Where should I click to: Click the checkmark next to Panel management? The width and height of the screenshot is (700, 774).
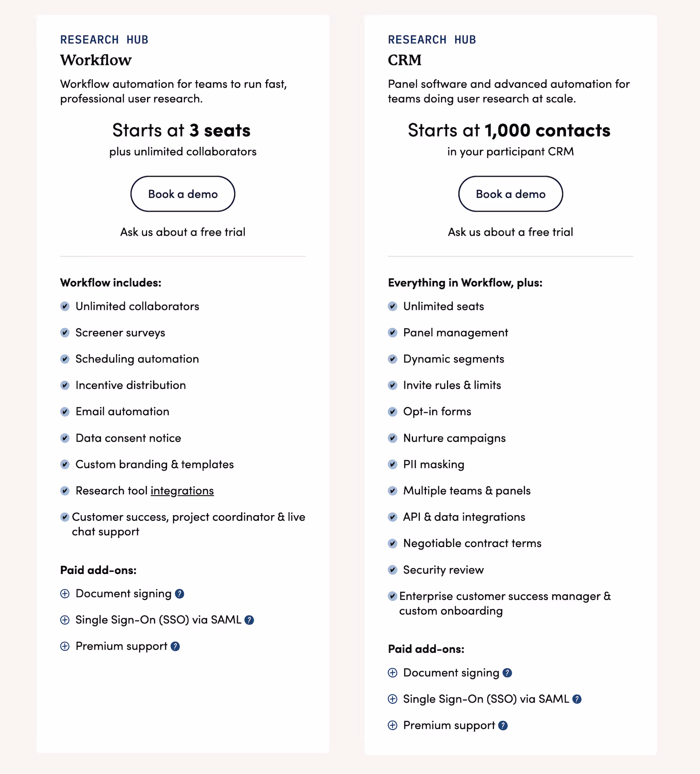click(393, 333)
